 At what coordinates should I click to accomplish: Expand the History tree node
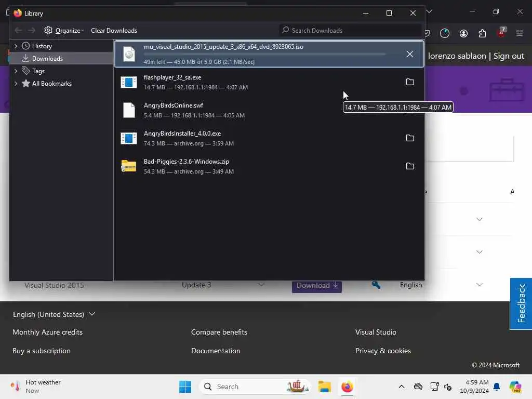16,46
